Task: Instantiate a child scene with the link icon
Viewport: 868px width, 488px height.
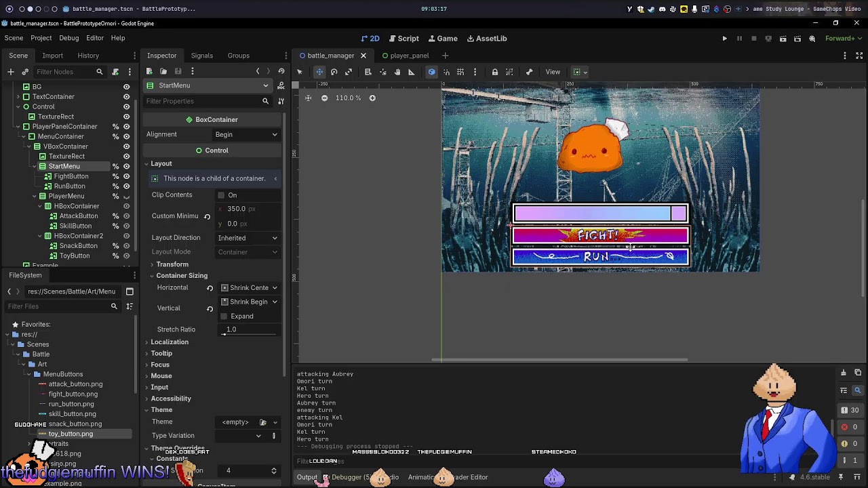Action: pyautogui.click(x=25, y=72)
